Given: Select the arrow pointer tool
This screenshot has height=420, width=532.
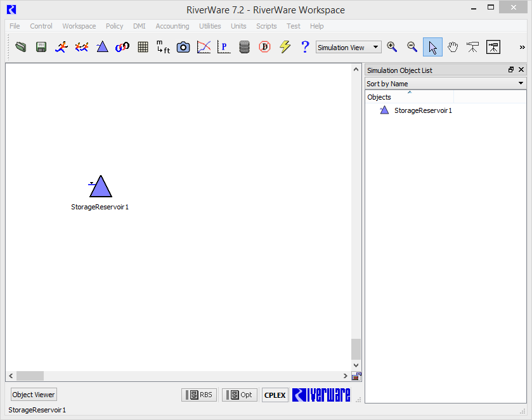Looking at the screenshot, I should 432,47.
